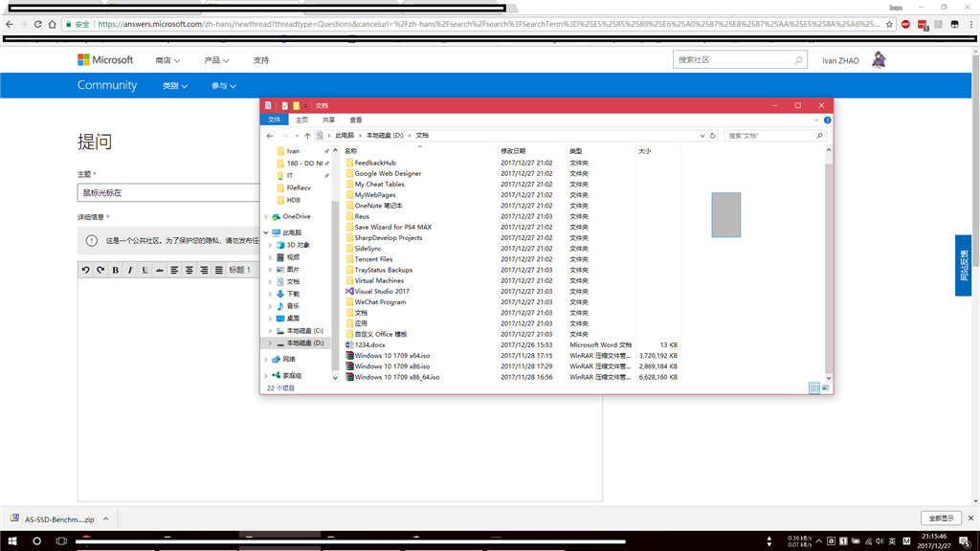
Task: Select Windows 10 1709 x64.iso file
Action: click(391, 356)
